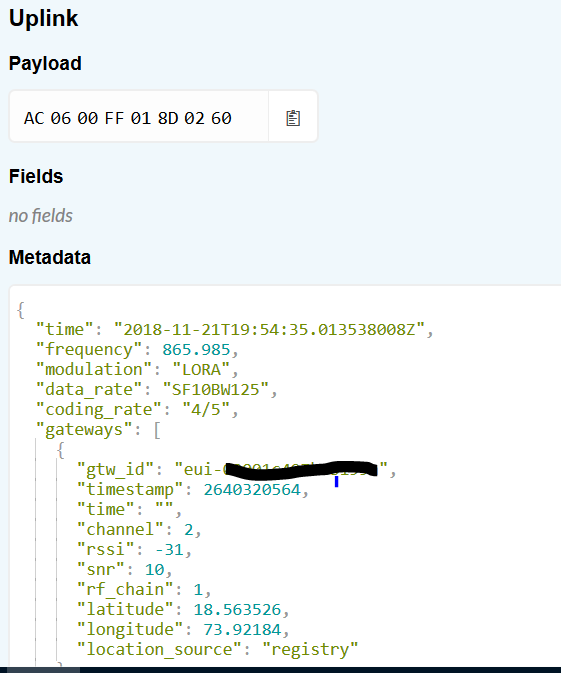Click the snr value 10

[155, 570]
